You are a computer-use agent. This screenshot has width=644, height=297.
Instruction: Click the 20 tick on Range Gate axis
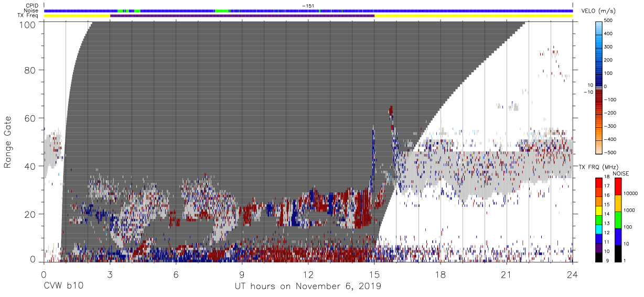click(30, 215)
